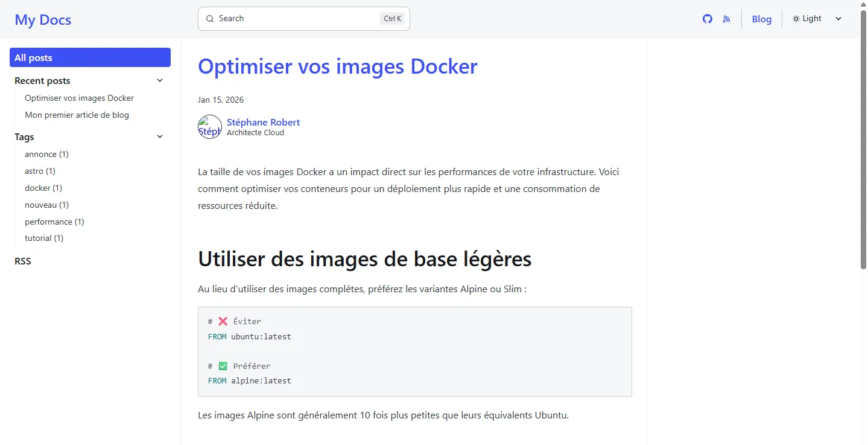The height and width of the screenshot is (445, 868).
Task: Visit Stéphane Robert's author page
Action: 263,122
